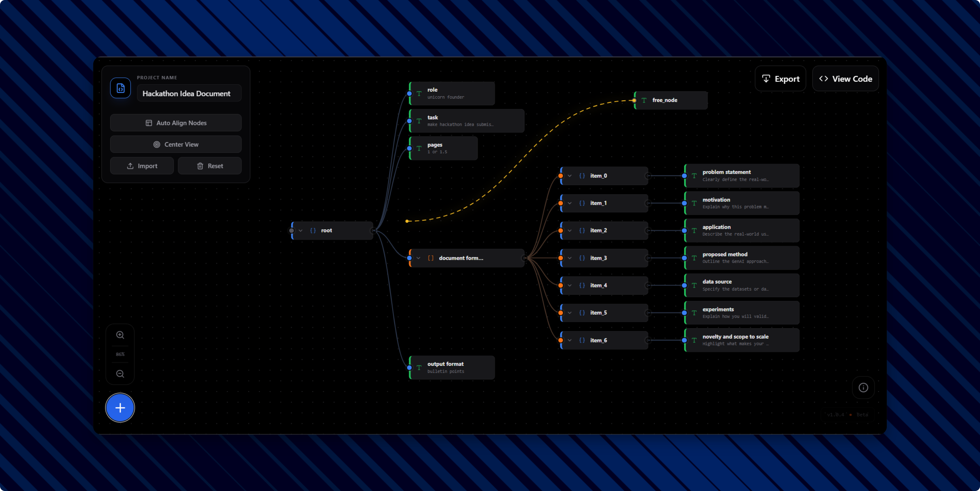Collapse item_6 node chevron

pyautogui.click(x=570, y=340)
